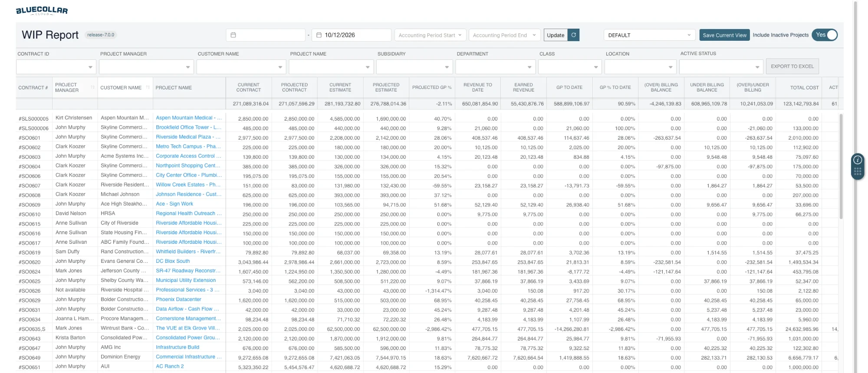The height and width of the screenshot is (373, 868).
Task: Open the Aspen Mountain Medical project link
Action: pyautogui.click(x=189, y=118)
